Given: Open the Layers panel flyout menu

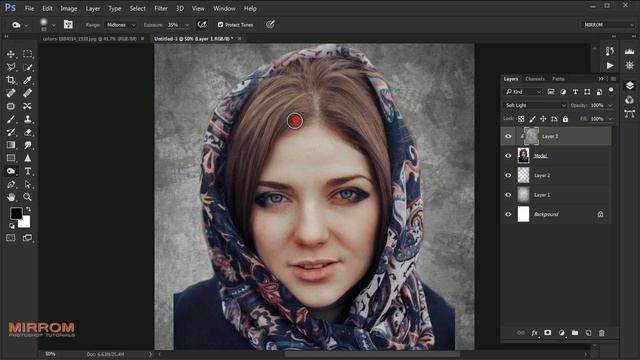Looking at the screenshot, I should pyautogui.click(x=613, y=79).
